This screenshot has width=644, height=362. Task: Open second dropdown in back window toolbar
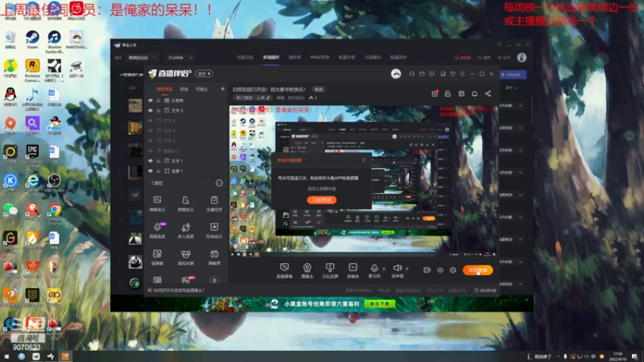180,57
